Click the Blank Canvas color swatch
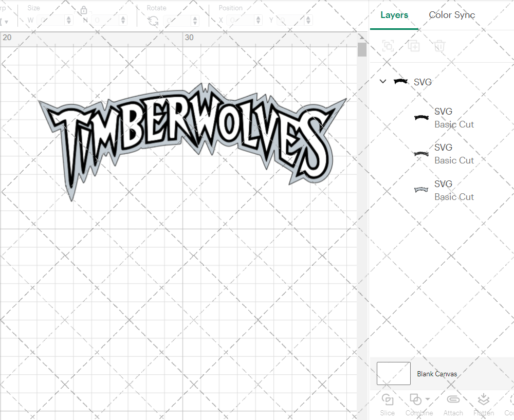 [393, 373]
